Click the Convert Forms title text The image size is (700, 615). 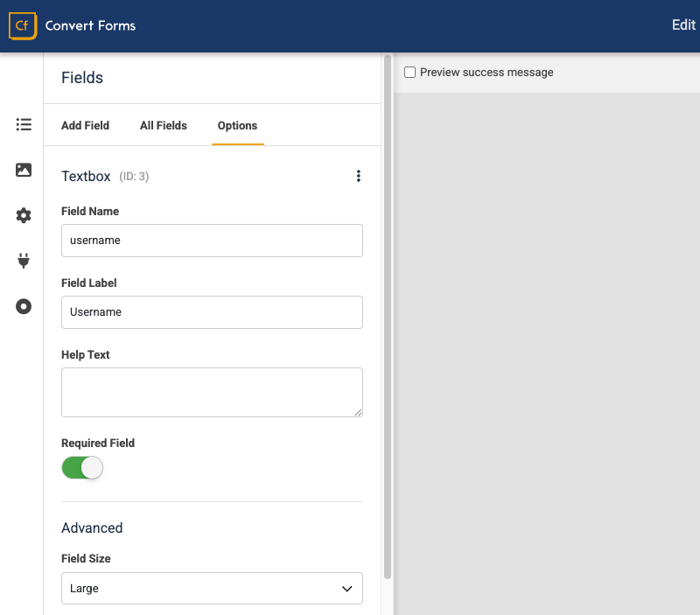91,26
